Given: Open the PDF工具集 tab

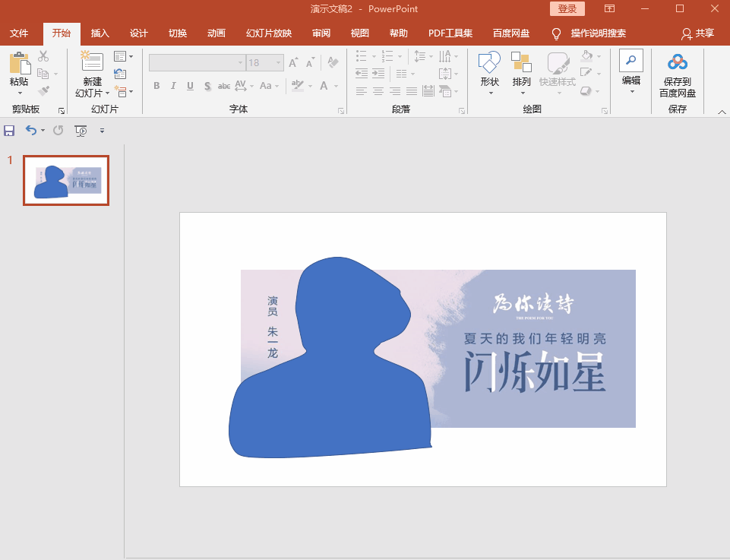Looking at the screenshot, I should tap(450, 33).
